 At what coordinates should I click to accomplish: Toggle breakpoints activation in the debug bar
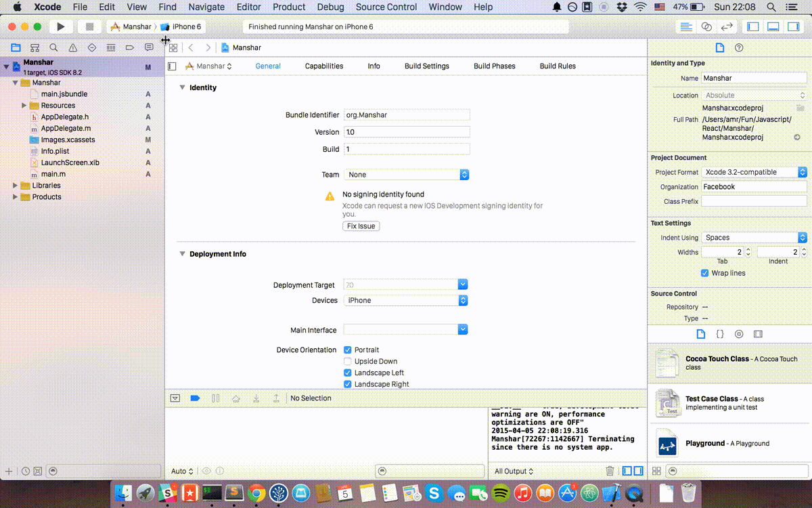tap(195, 398)
